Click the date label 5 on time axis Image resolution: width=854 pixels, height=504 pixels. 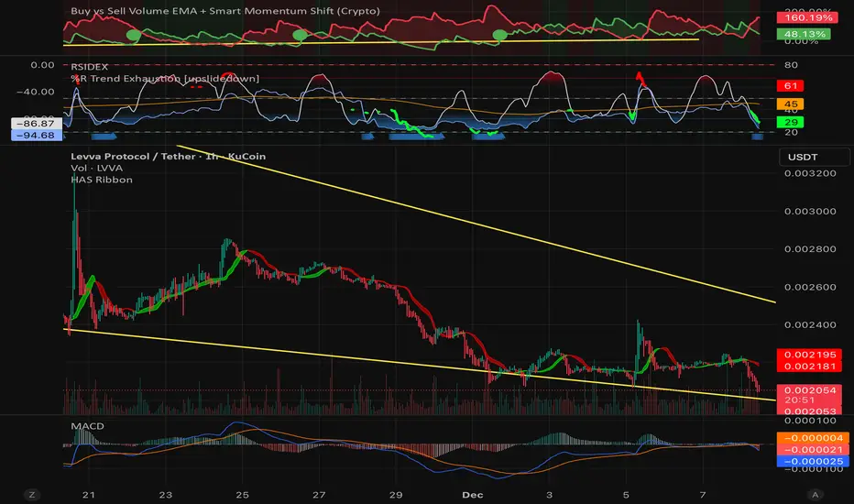point(626,495)
